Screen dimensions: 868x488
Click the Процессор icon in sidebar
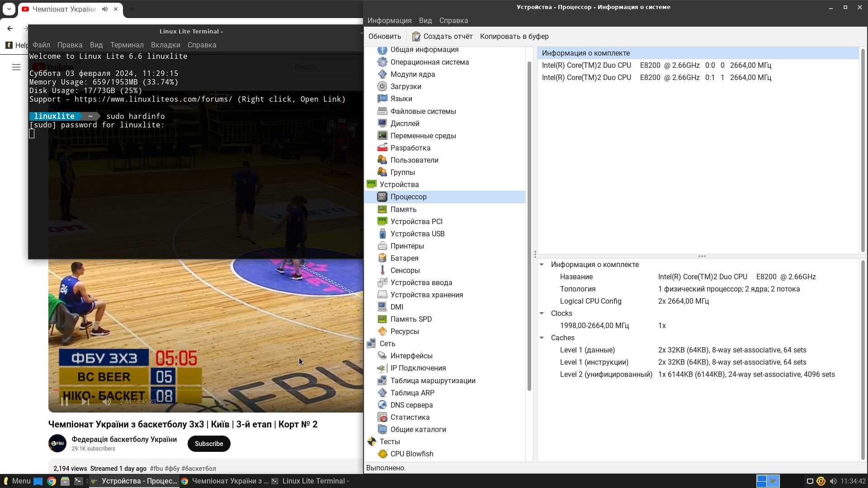[382, 197]
